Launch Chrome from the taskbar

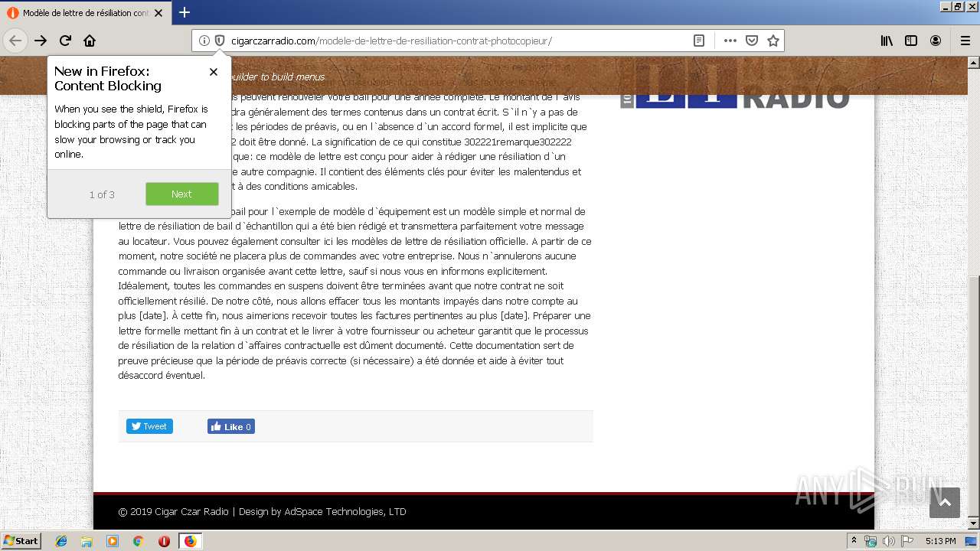(x=138, y=541)
